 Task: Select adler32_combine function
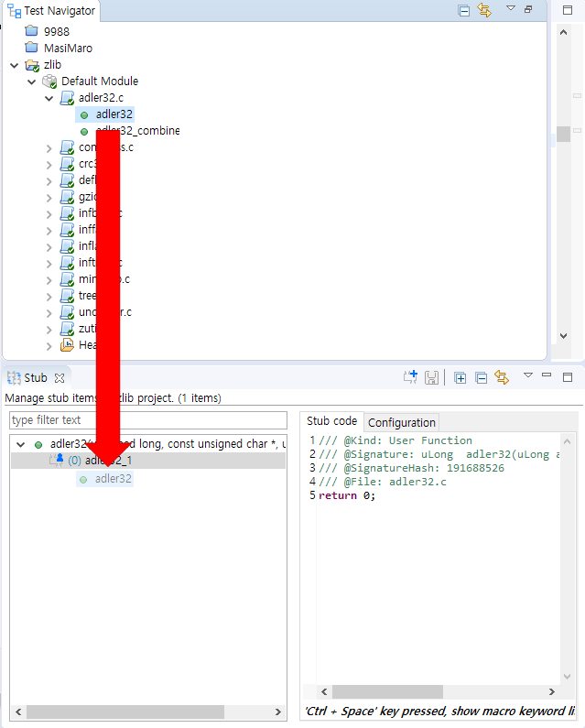click(x=137, y=130)
